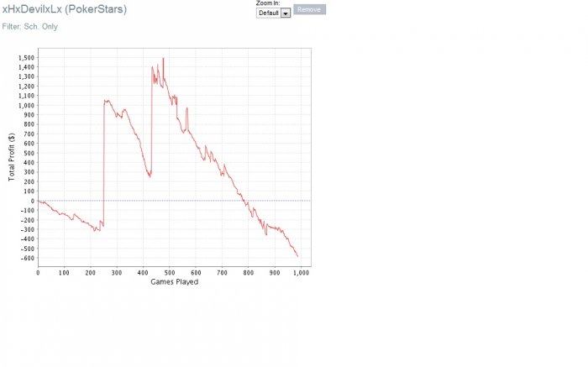The width and height of the screenshot is (588, 367).
Task: Click the 500 label on the games axis
Action: coord(170,273)
